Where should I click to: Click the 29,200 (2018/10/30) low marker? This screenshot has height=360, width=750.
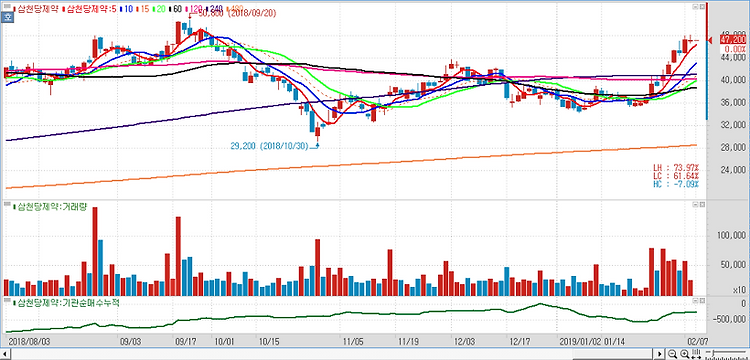click(270, 146)
